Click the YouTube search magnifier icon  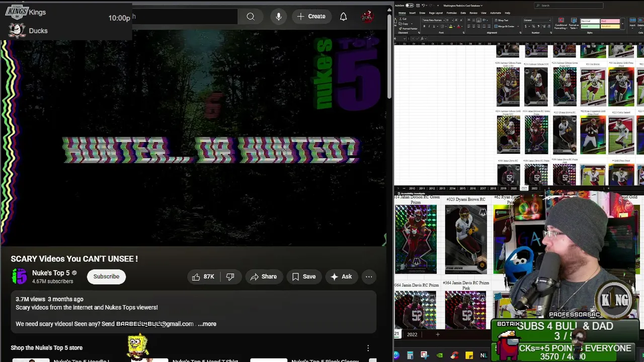click(x=250, y=17)
